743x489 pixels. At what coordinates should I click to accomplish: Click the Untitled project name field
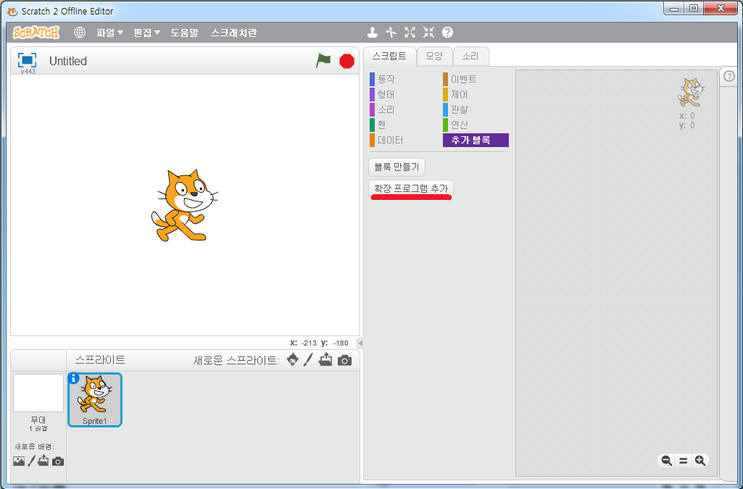point(68,61)
